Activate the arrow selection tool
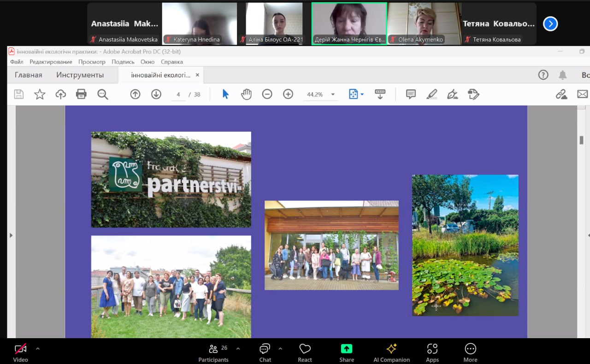 (225, 94)
